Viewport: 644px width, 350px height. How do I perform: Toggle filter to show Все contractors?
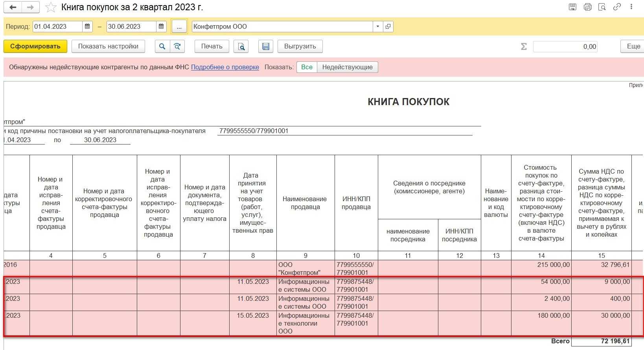307,67
